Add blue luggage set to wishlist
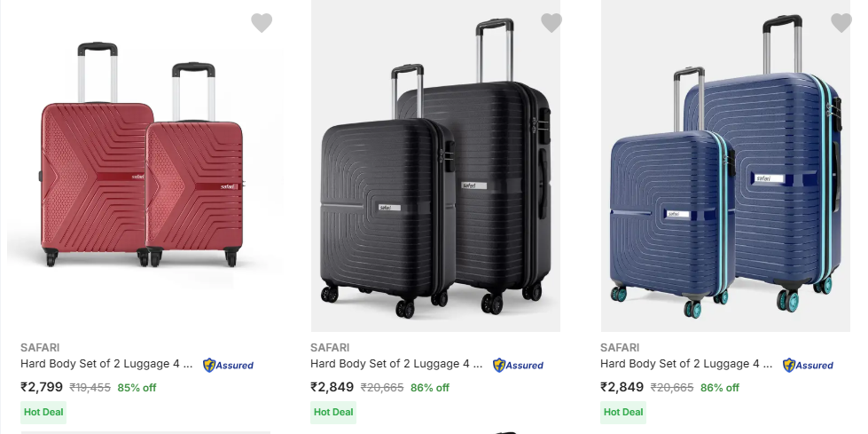This screenshot has height=434, width=868. [x=841, y=23]
